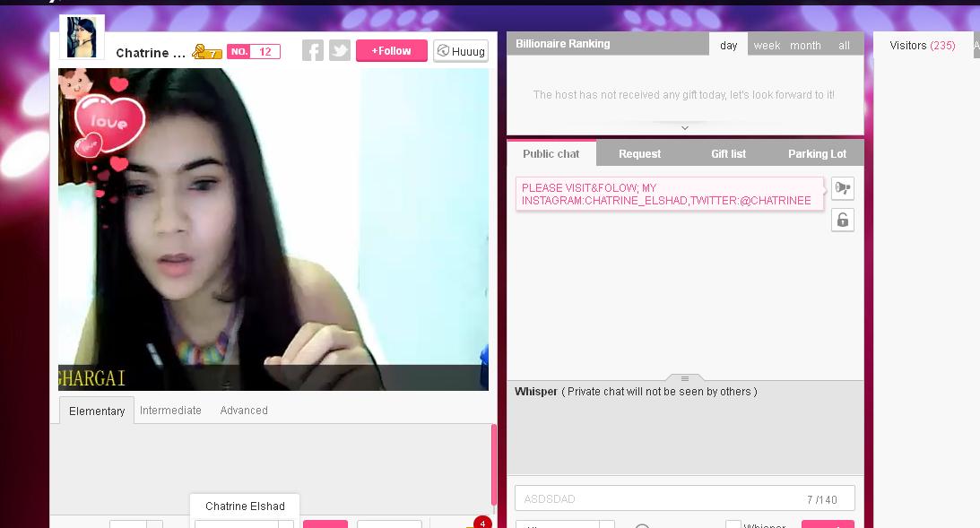Switch to the Parking Lot tab
The height and width of the screenshot is (528, 980).
point(817,153)
